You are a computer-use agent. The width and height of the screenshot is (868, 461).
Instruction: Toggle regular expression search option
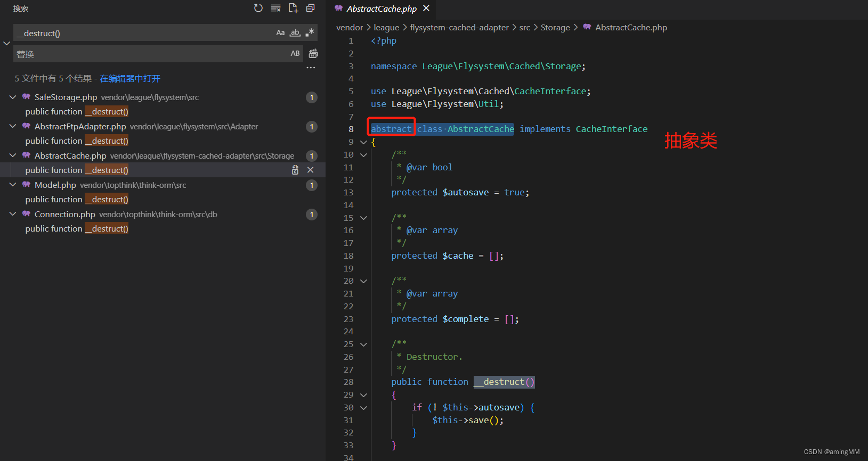310,33
